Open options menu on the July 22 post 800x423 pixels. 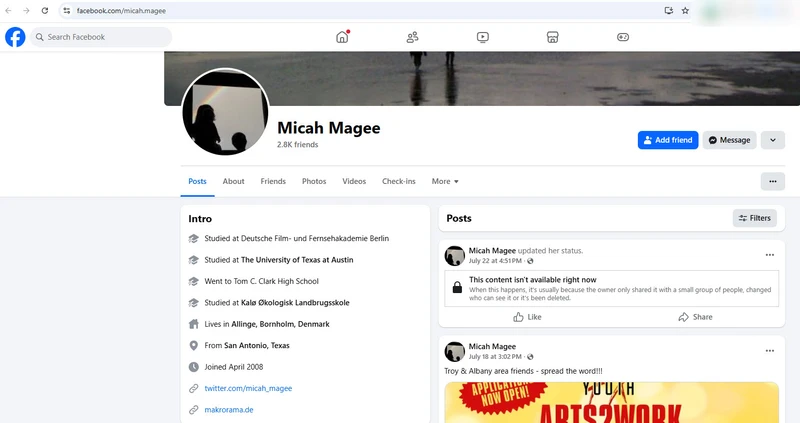coord(770,255)
